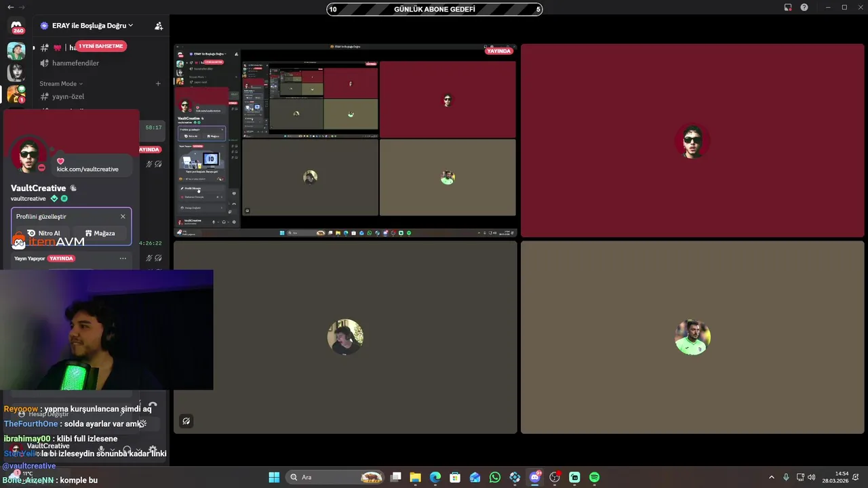The width and height of the screenshot is (868, 488).
Task: Jump to the 1 YENİ BAHSETME mention pill
Action: pos(102,46)
